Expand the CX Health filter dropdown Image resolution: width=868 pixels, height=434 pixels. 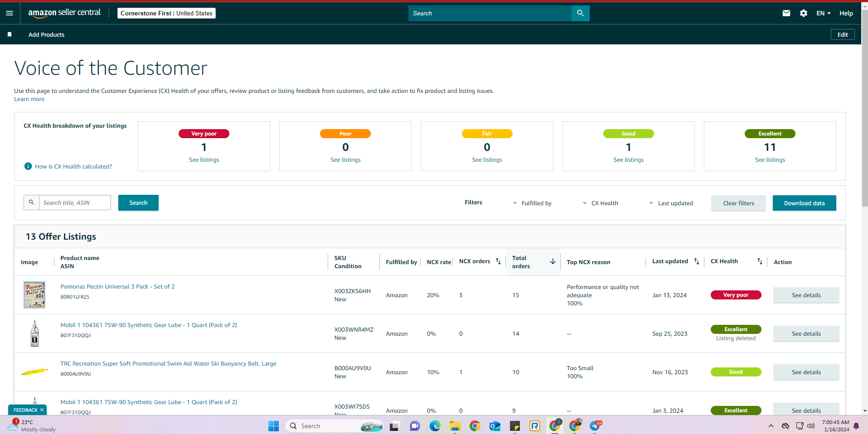(600, 203)
